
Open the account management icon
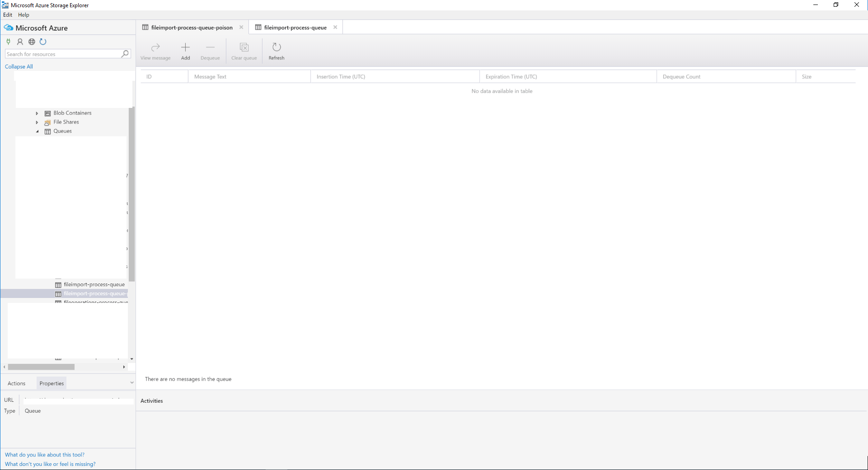click(x=20, y=42)
